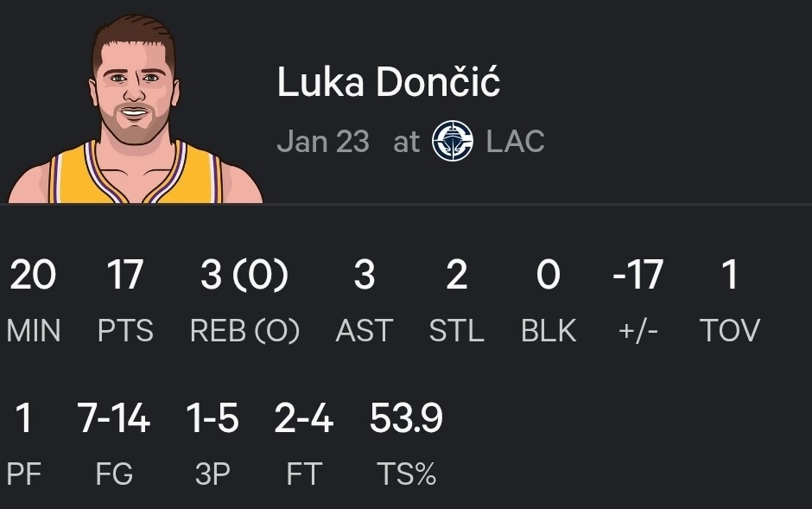
Task: Tap the +/- column label
Action: [x=638, y=330]
